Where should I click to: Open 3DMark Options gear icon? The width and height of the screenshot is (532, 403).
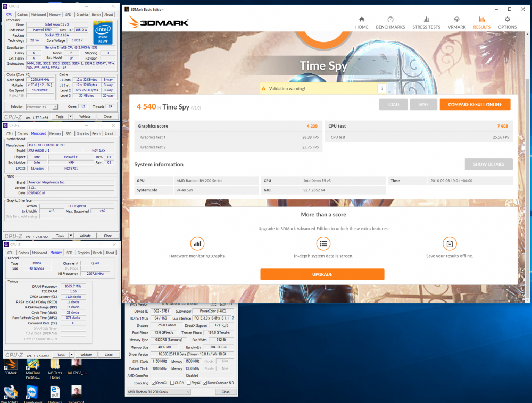point(507,19)
